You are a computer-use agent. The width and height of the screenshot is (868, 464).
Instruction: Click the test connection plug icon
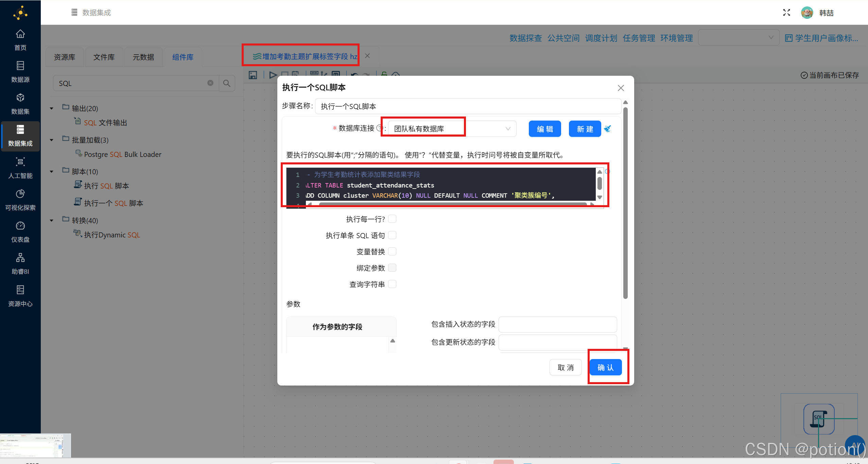(607, 129)
